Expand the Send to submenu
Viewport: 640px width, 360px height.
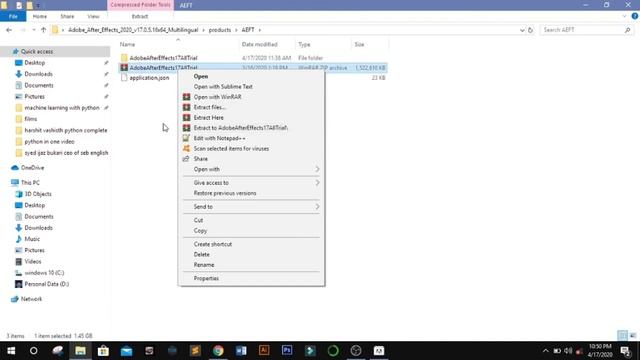pos(251,207)
